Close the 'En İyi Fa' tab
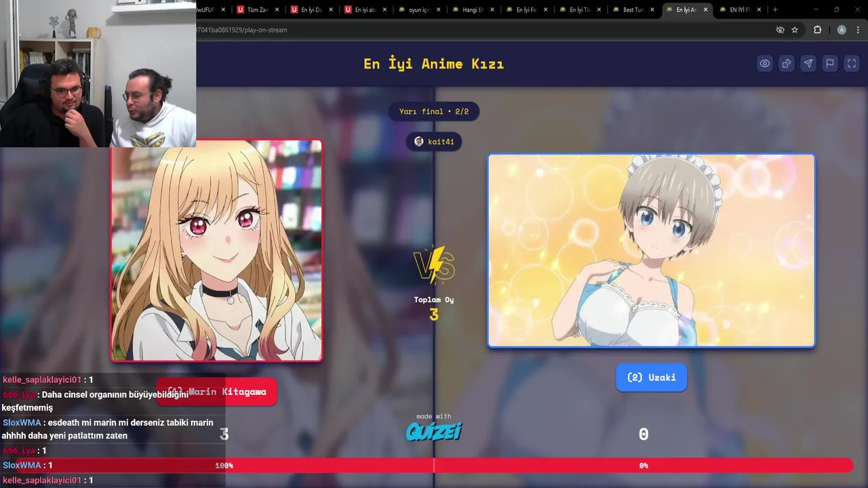This screenshot has height=488, width=868. point(545,9)
